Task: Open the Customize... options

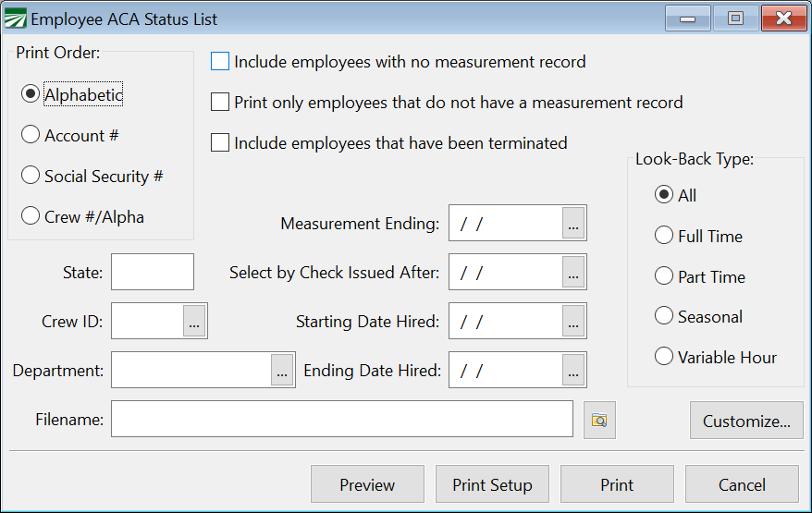Action: pos(746,421)
